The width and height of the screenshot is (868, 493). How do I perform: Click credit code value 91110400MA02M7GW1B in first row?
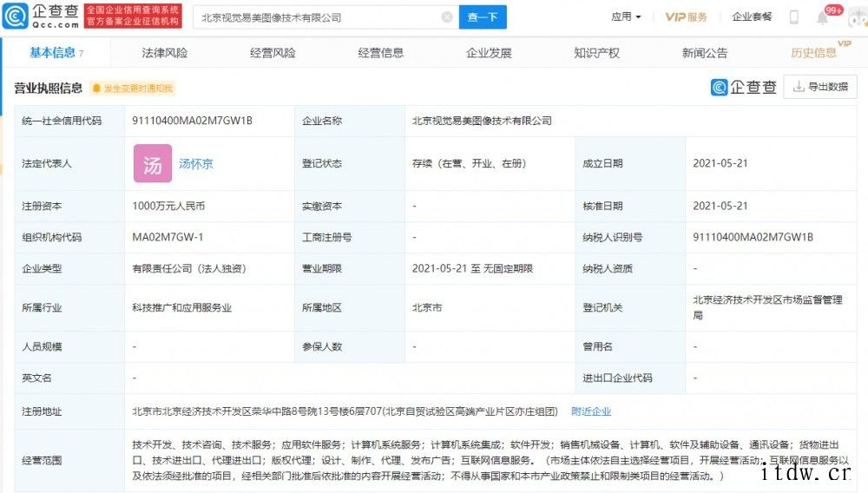point(192,121)
